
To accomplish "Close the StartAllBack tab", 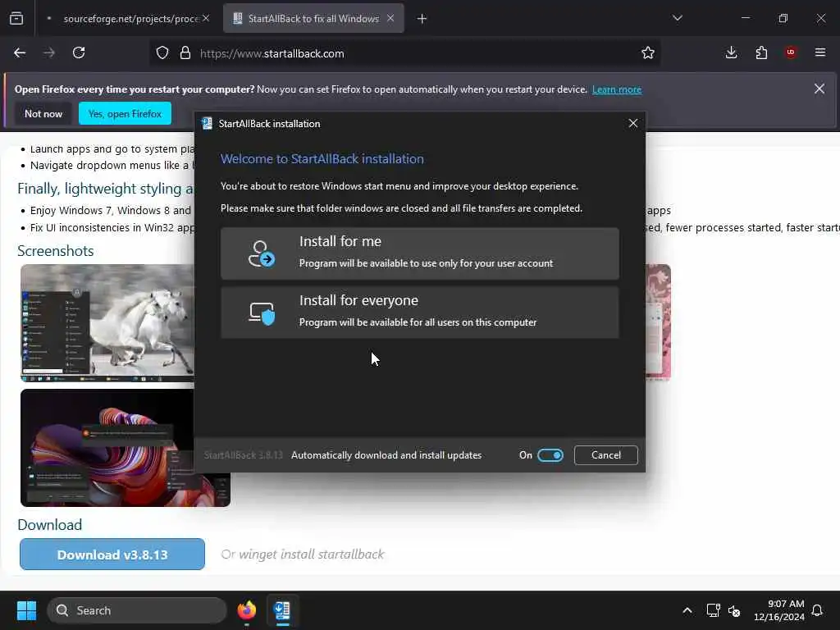I will [x=390, y=19].
